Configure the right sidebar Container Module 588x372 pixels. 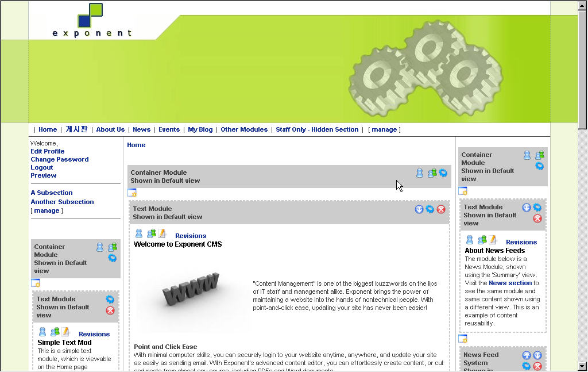(x=539, y=166)
